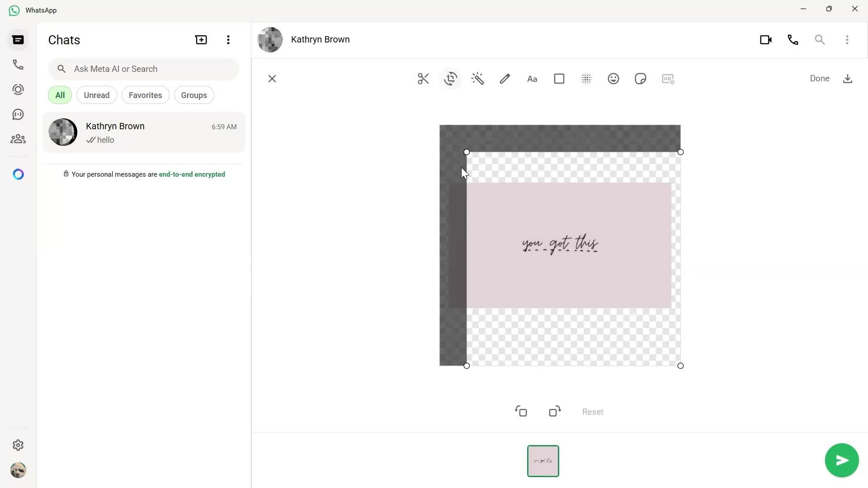This screenshot has width=868, height=488.
Task: Add text using the Aa tool
Action: click(x=532, y=79)
